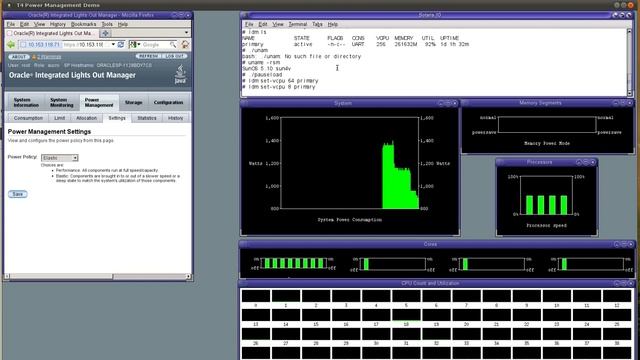Open the terminal's File menu

coord(249,24)
